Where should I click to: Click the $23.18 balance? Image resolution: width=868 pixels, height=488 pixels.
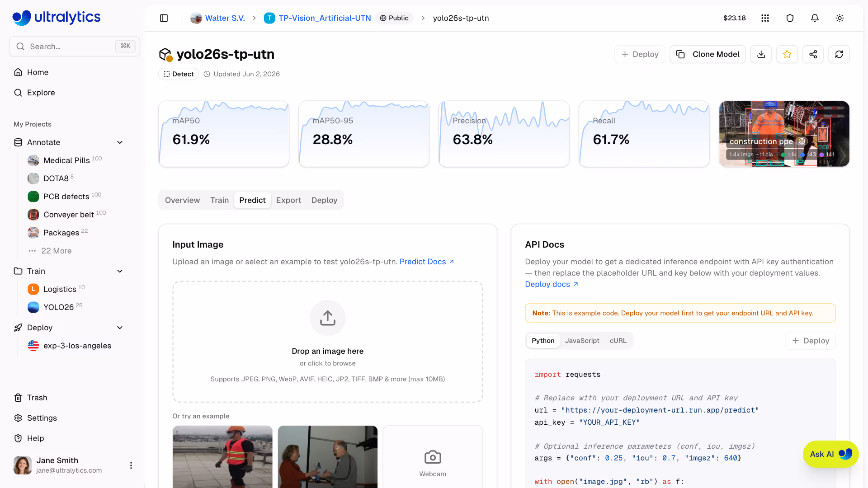point(734,18)
